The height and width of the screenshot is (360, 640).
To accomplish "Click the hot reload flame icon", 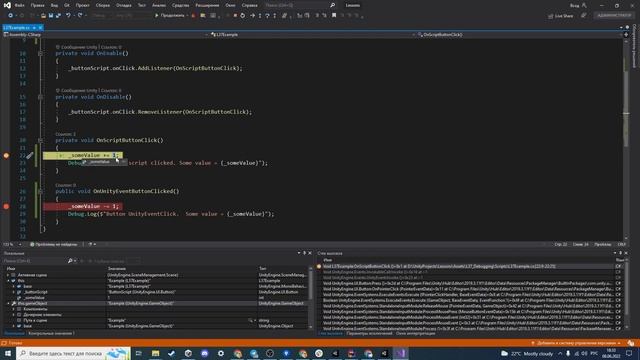I will pos(193,16).
